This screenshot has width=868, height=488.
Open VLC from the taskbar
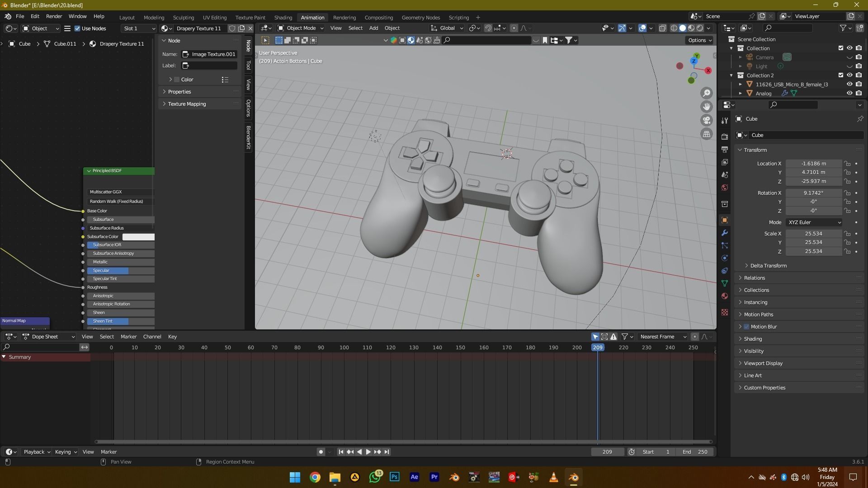tap(553, 477)
